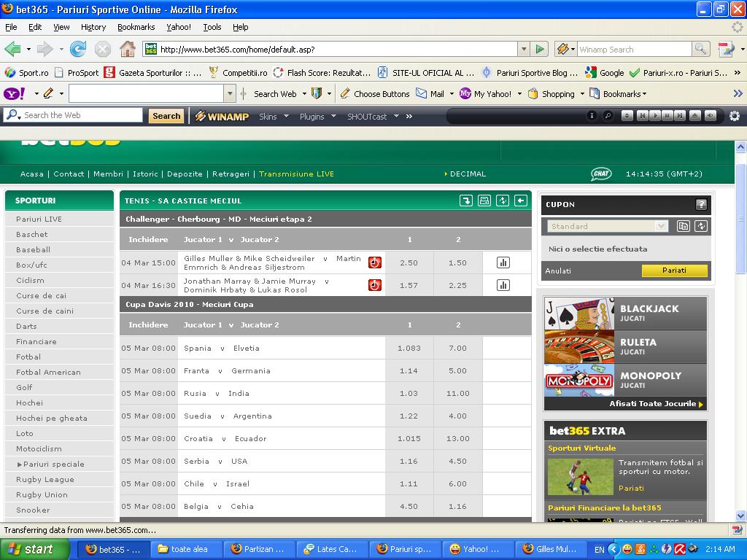Viewport: 747px width, 560px height.
Task: Reload the page with the refresh icon
Action: [77, 49]
